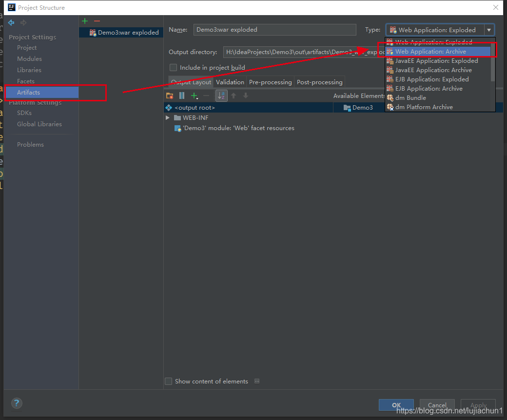
Task: Switch to the Post-processing tab
Action: click(x=319, y=82)
